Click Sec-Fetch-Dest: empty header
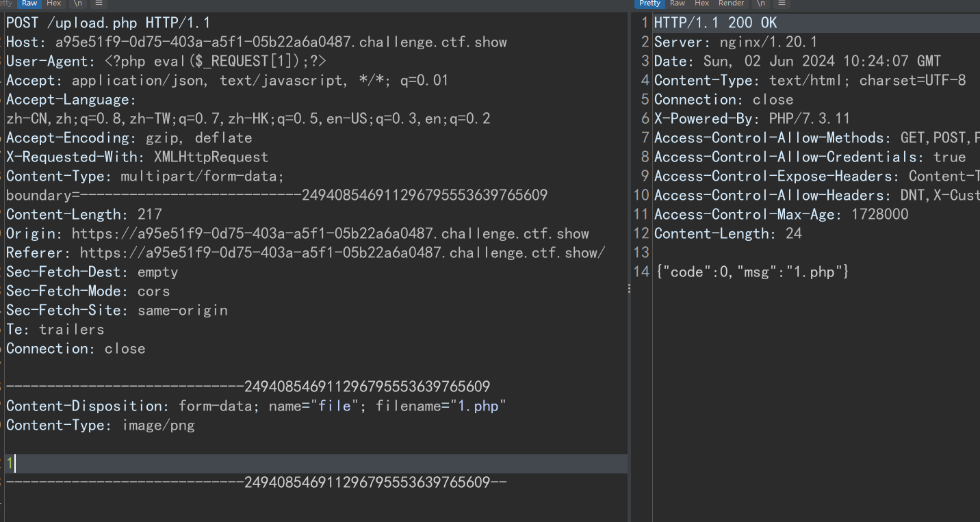980x522 pixels. coord(92,272)
